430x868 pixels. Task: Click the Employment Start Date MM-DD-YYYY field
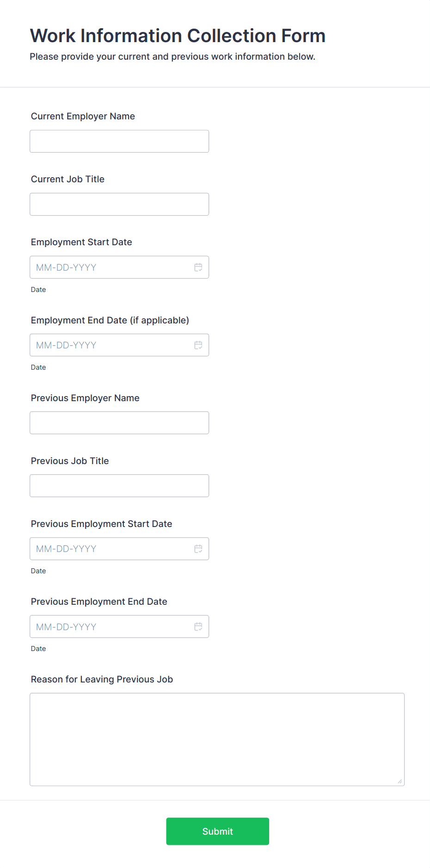pyautogui.click(x=106, y=267)
